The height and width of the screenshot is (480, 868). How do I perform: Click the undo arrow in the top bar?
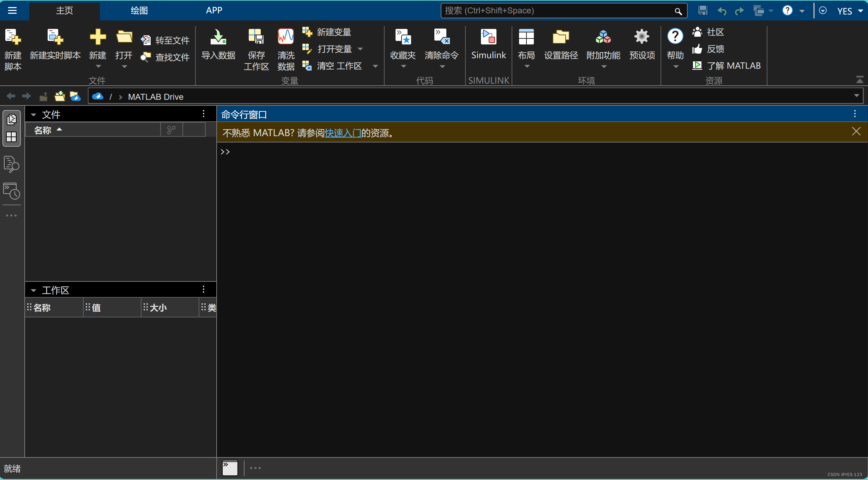722,11
